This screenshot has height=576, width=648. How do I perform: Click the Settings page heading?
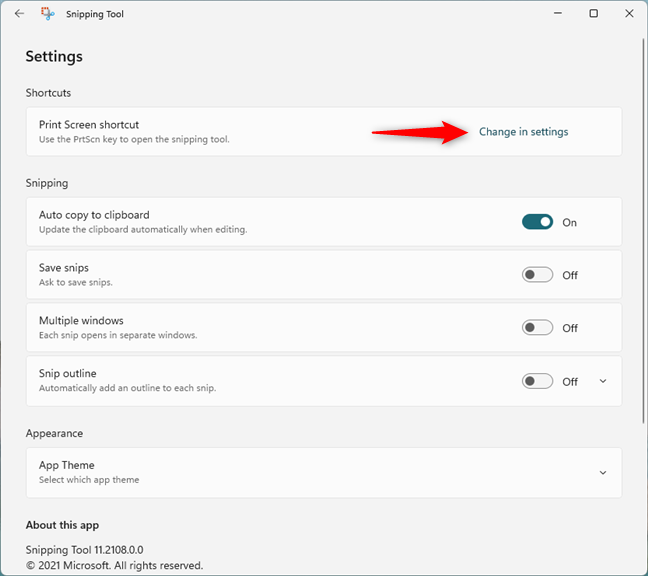pyautogui.click(x=54, y=57)
